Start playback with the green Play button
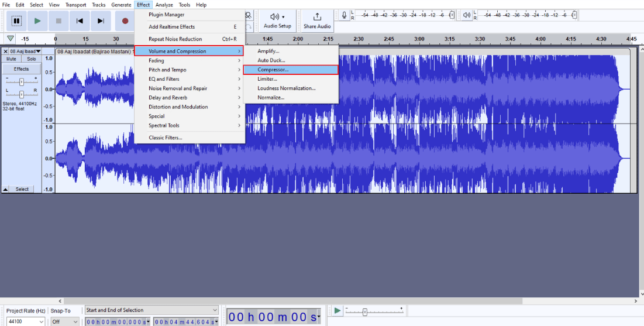 click(x=38, y=21)
